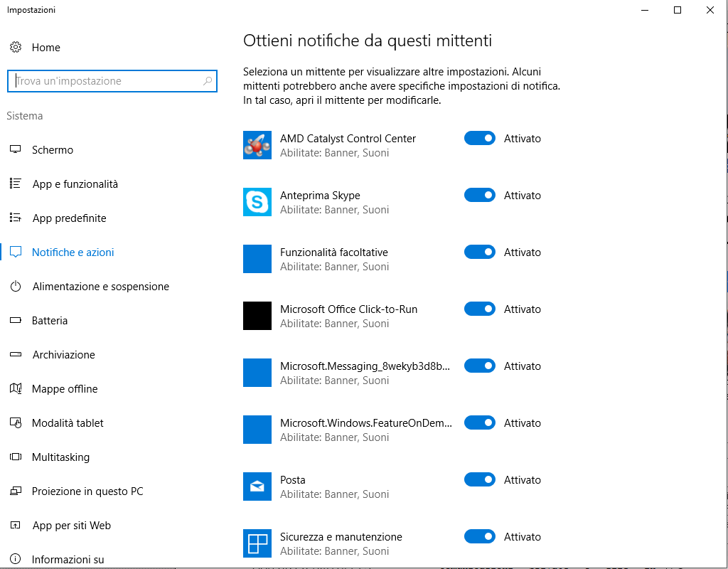Open Mappe offline label
This screenshot has width=728, height=569.
pos(65,389)
